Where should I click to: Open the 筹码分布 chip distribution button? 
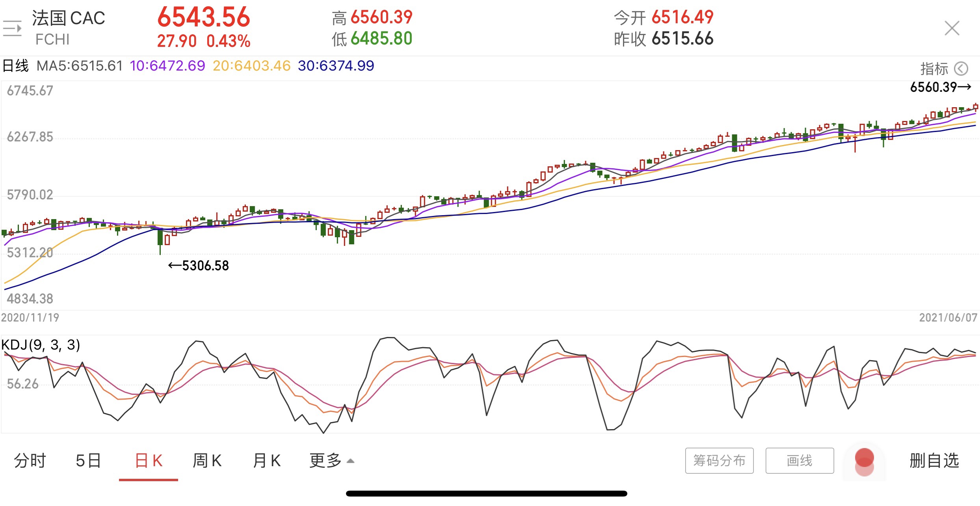[719, 460]
